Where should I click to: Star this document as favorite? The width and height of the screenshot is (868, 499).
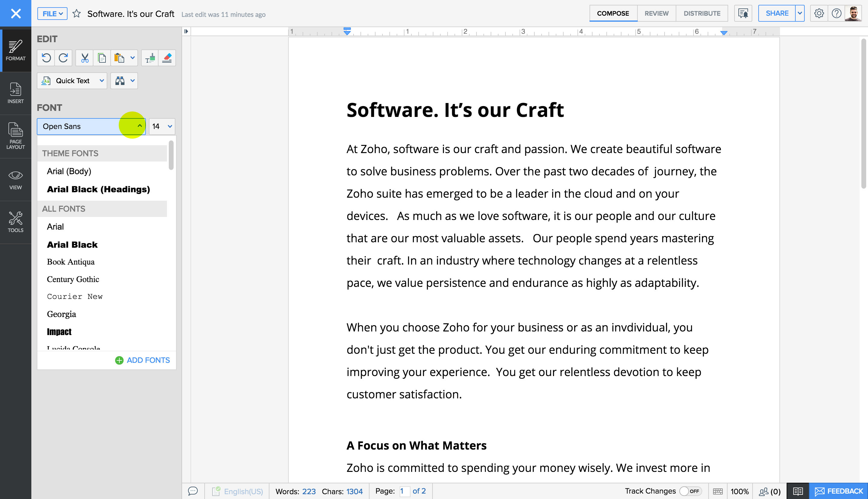[x=77, y=14]
